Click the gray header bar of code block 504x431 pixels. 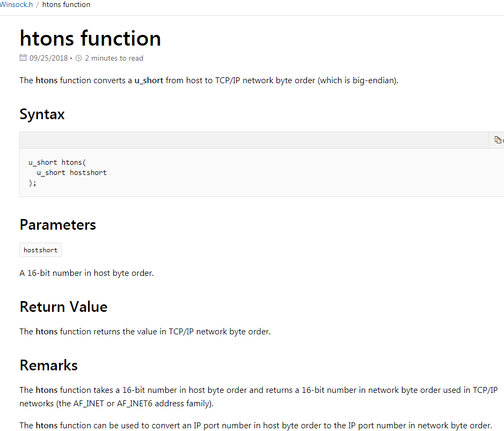[x=252, y=140]
